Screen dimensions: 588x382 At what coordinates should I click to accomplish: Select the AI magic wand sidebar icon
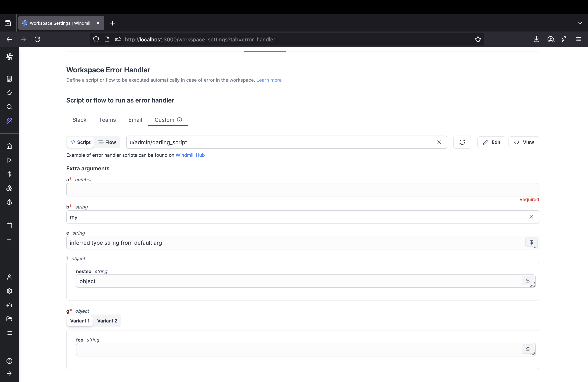(x=9, y=121)
